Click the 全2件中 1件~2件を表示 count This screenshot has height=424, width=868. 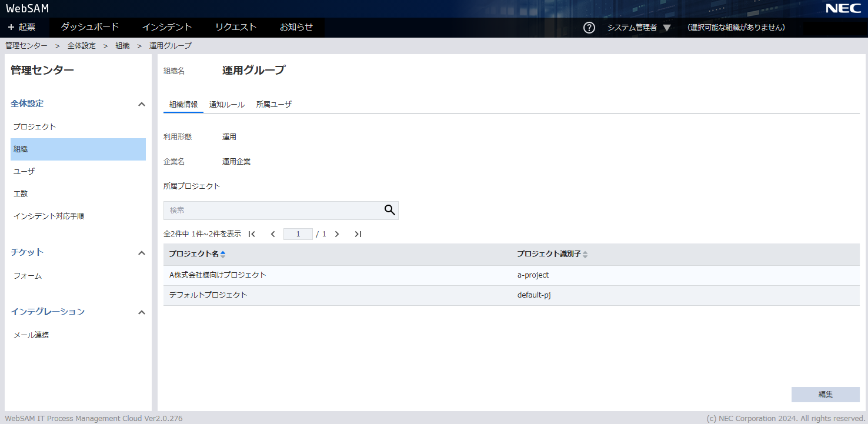(x=202, y=234)
